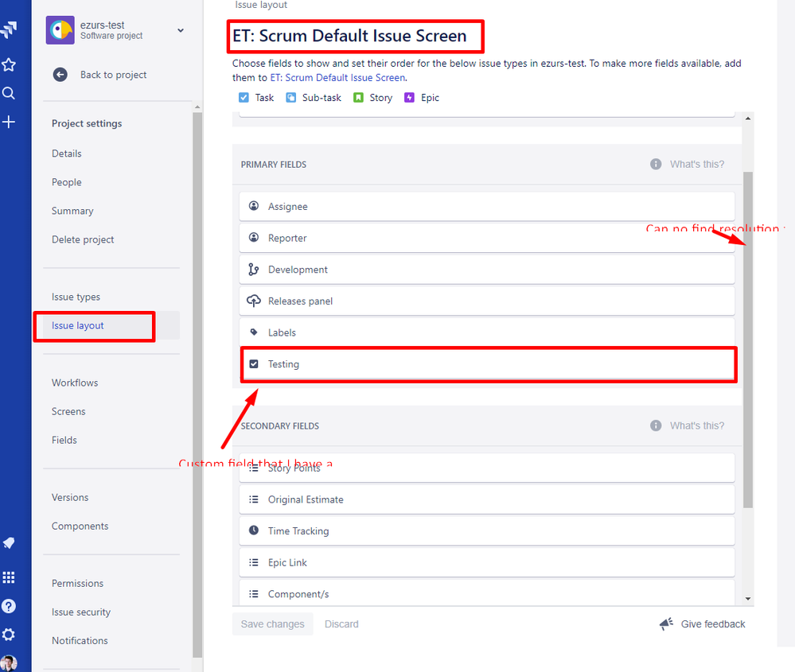
Task: Click the Sub-task issue type icon
Action: (x=290, y=97)
